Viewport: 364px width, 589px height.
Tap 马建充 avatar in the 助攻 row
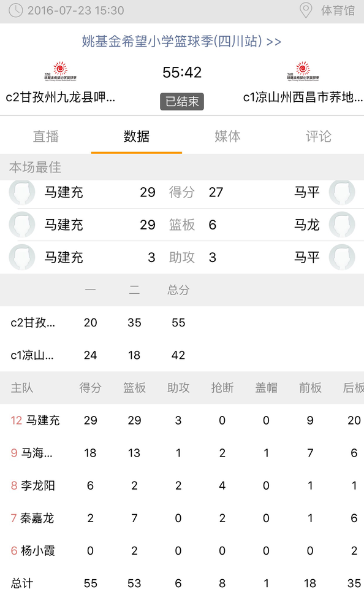(x=22, y=257)
